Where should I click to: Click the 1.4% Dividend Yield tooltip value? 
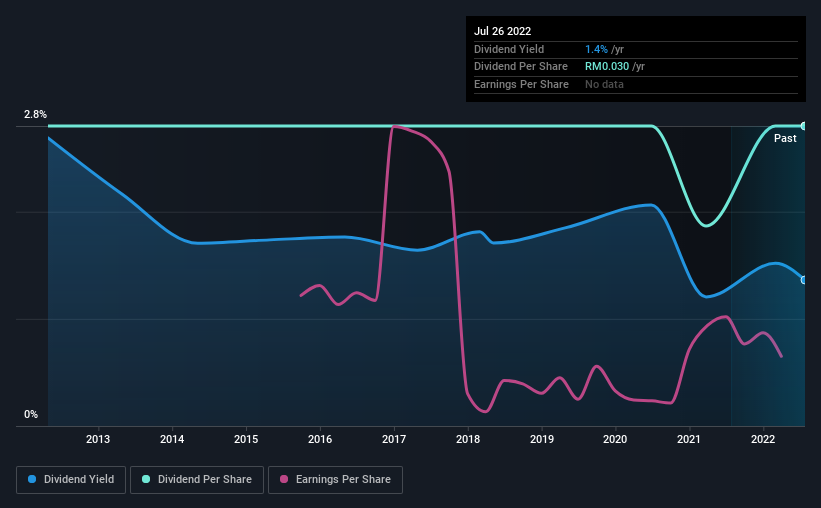click(x=596, y=49)
